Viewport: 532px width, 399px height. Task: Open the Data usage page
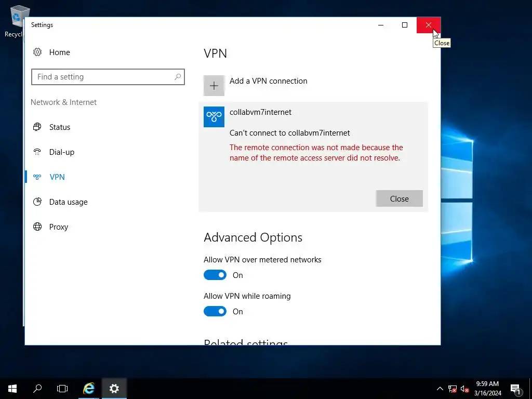click(x=68, y=202)
